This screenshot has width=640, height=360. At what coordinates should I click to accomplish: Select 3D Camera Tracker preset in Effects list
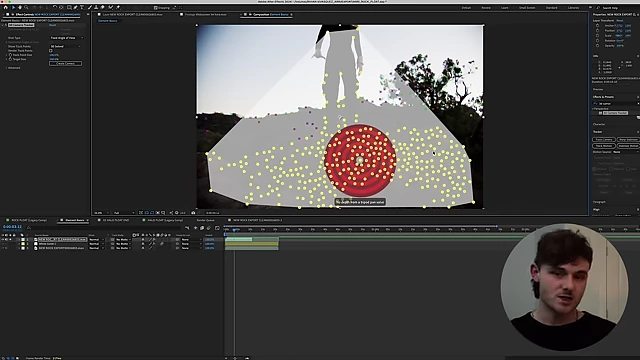(x=616, y=113)
